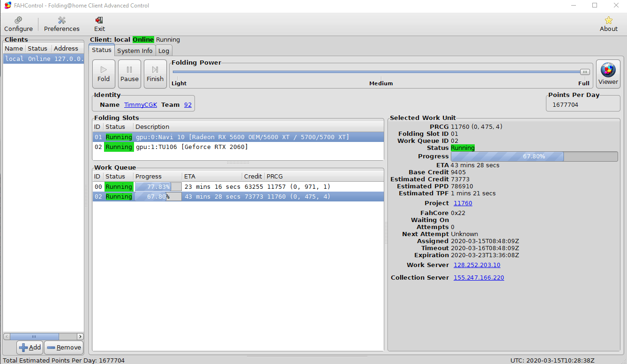
Task: Maximize the FAHControl window
Action: [x=595, y=6]
